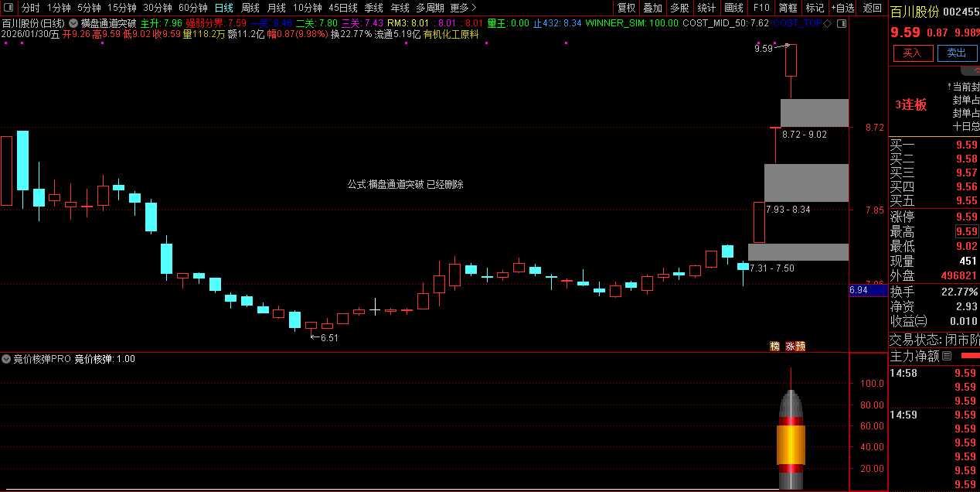Select the 日线 daily period

click(x=223, y=8)
